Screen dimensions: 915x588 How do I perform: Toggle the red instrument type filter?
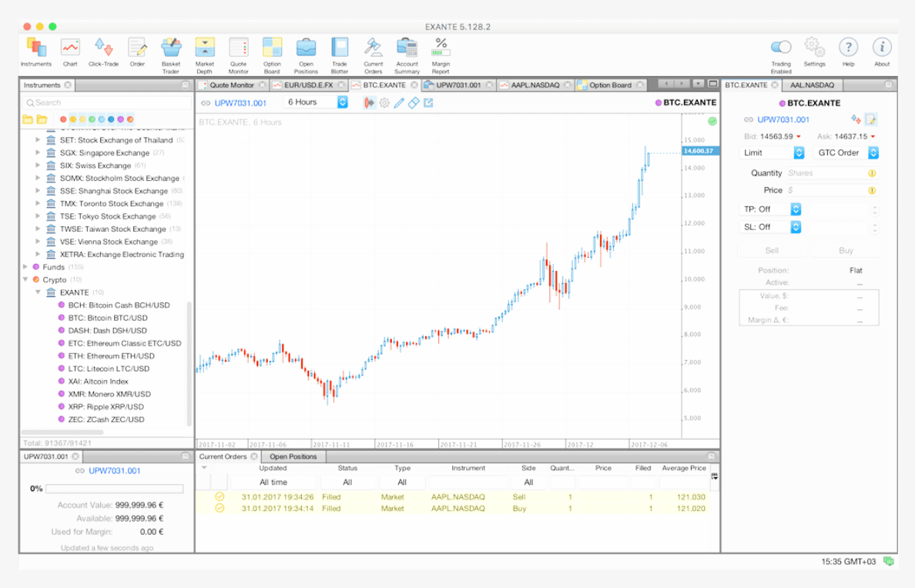[x=64, y=119]
